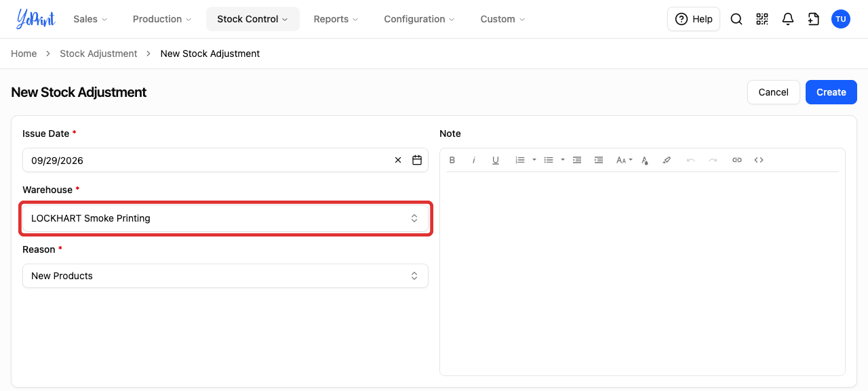Screen dimensions: 868x391
Task: Switch the note to code view
Action: click(x=759, y=160)
